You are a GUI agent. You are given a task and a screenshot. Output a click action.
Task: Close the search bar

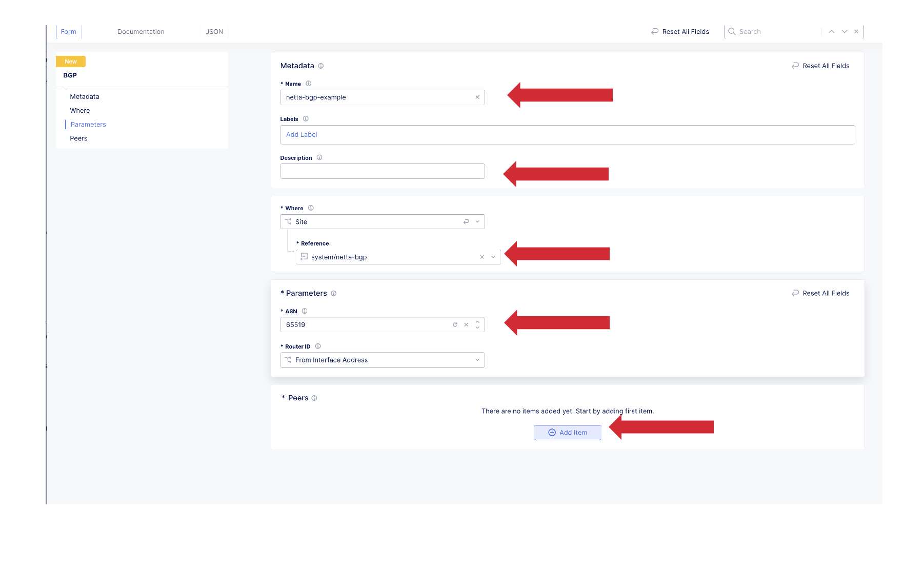pos(856,32)
